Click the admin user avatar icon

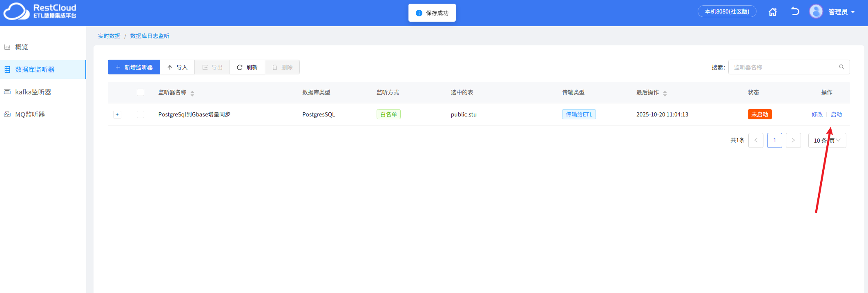pos(816,11)
